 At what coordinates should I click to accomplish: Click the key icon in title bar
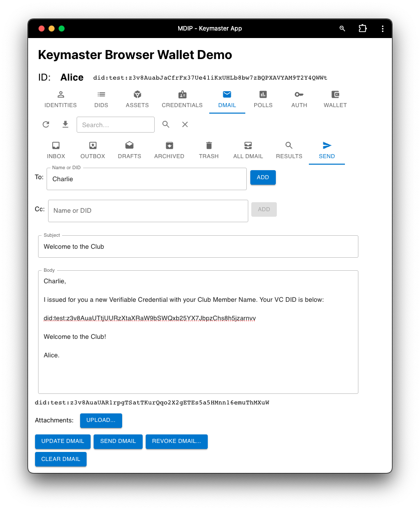(x=342, y=29)
